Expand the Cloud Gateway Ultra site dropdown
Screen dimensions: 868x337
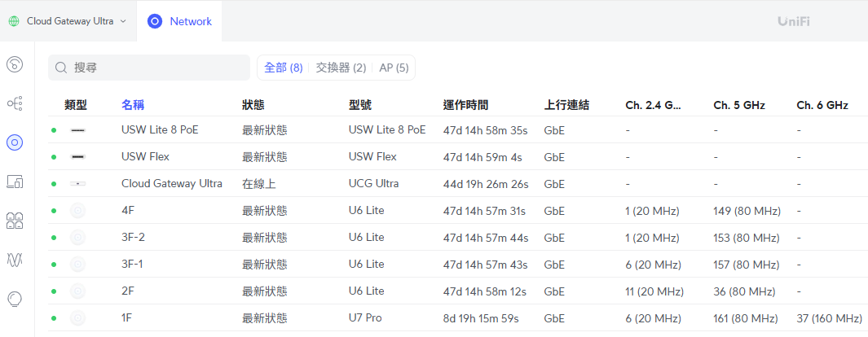(68, 21)
